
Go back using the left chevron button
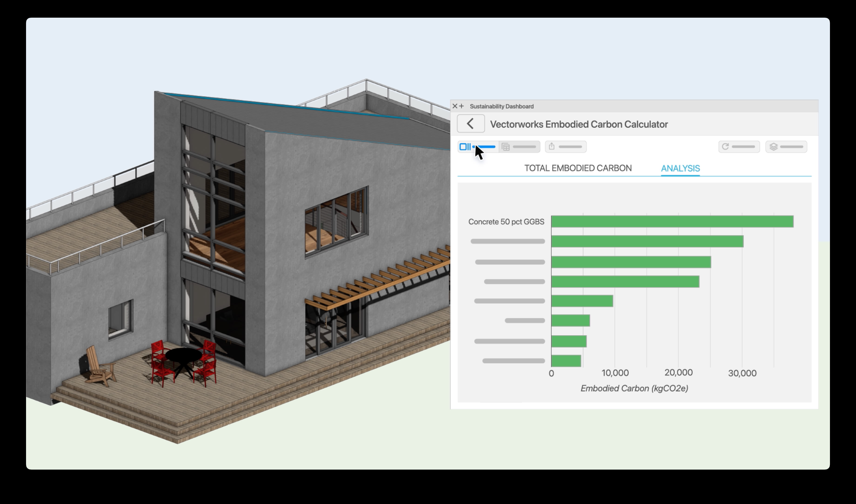point(471,124)
